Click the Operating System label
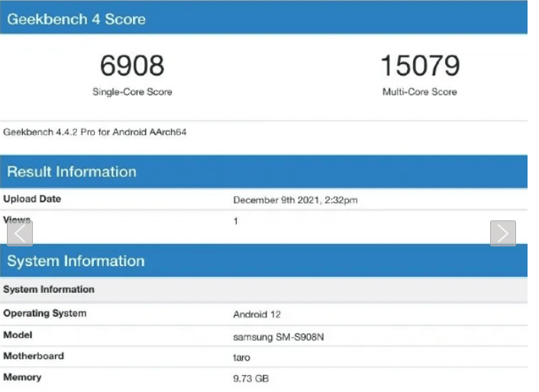This screenshot has height=392, width=539. (45, 313)
